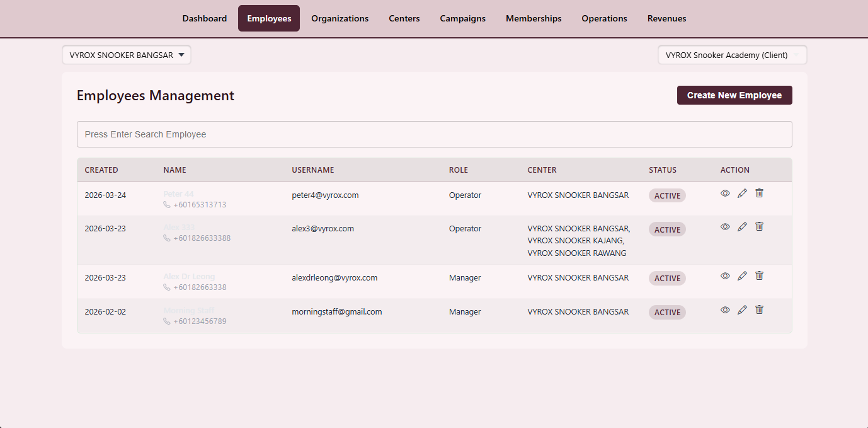Click the STATUS column header
Screen dimensions: 868x428
pos(663,170)
